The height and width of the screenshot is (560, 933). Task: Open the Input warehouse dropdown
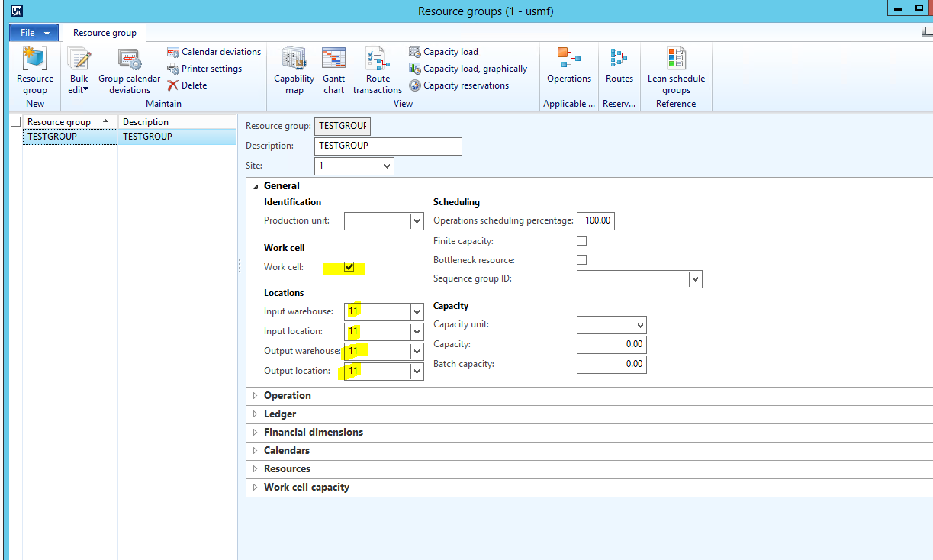click(417, 312)
